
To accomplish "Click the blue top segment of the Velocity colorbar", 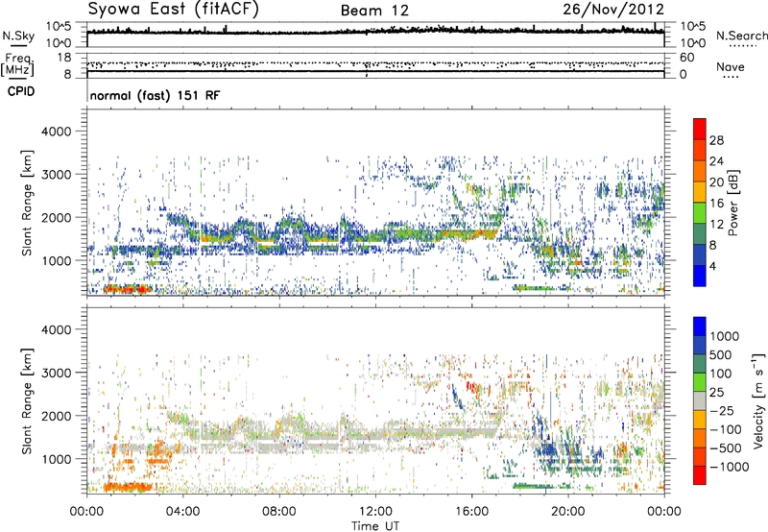I will pyautogui.click(x=700, y=326).
